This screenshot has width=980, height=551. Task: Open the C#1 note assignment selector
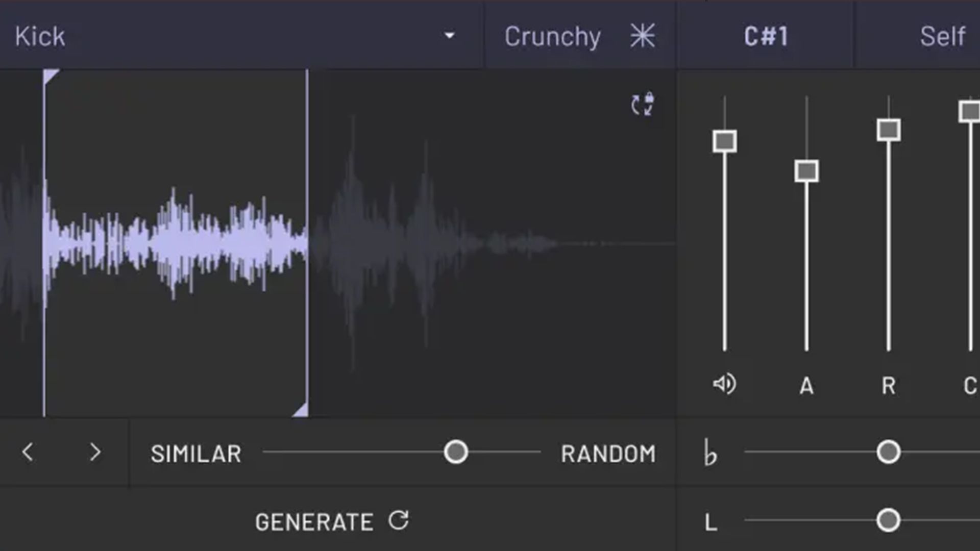click(765, 36)
